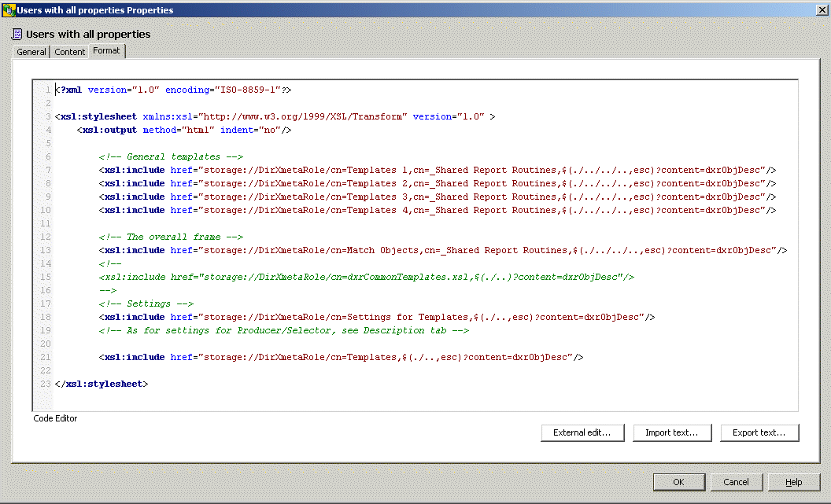Close the Properties window
This screenshot has width=831, height=504.
click(x=823, y=9)
